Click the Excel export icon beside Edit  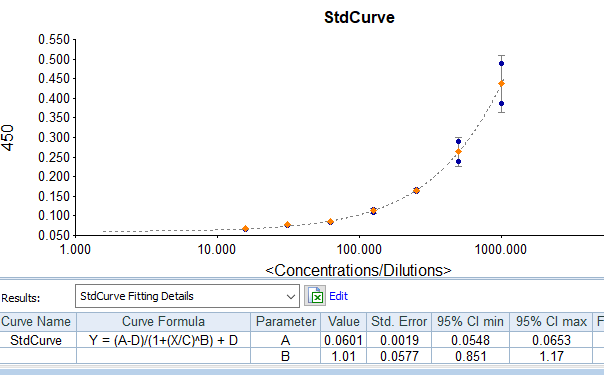315,296
